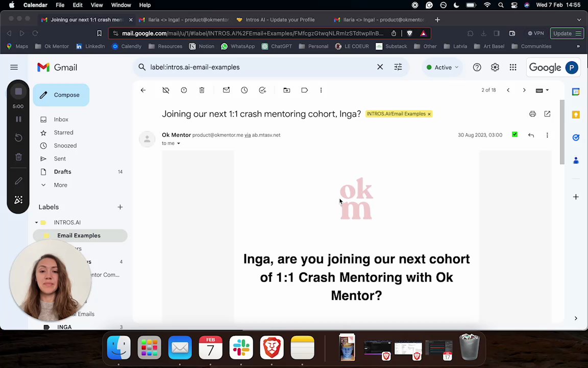Toggle macOS Focus moon icon
The image size is (588, 368).
coord(456,5)
